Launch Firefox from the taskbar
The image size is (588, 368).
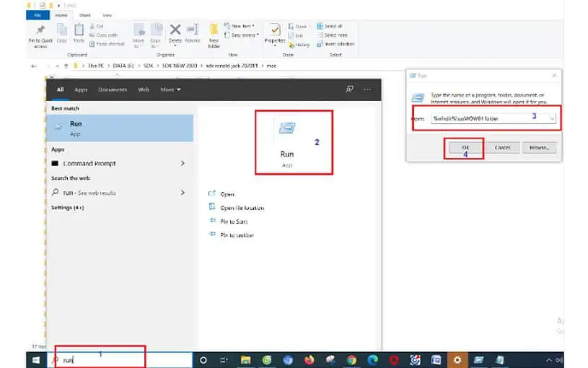point(310,360)
